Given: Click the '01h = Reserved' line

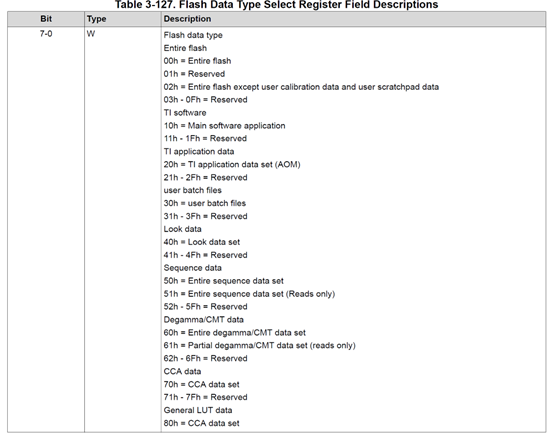Looking at the screenshot, I should click(194, 74).
